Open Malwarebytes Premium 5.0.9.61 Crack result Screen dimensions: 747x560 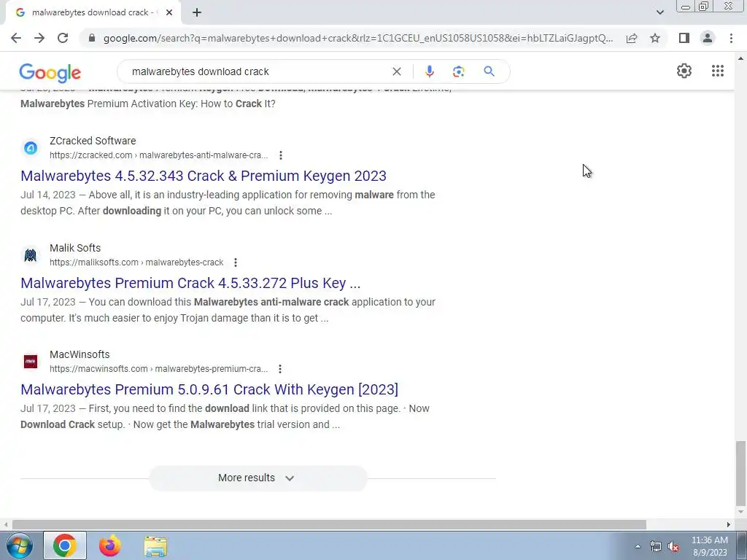[x=209, y=389]
